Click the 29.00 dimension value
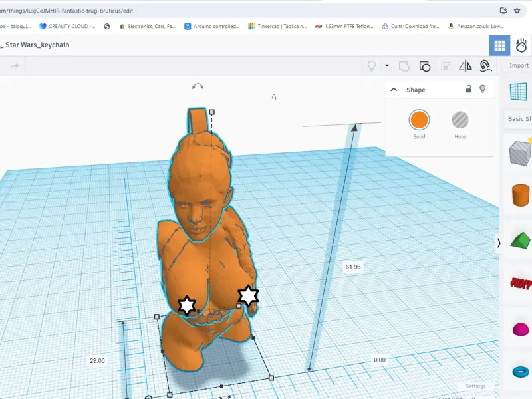 tap(97, 360)
